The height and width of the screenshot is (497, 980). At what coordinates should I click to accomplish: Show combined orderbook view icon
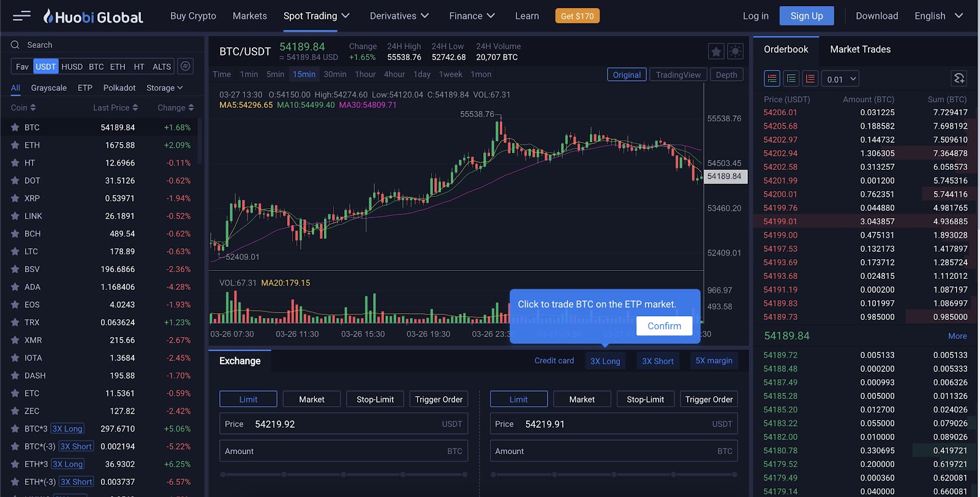(772, 78)
